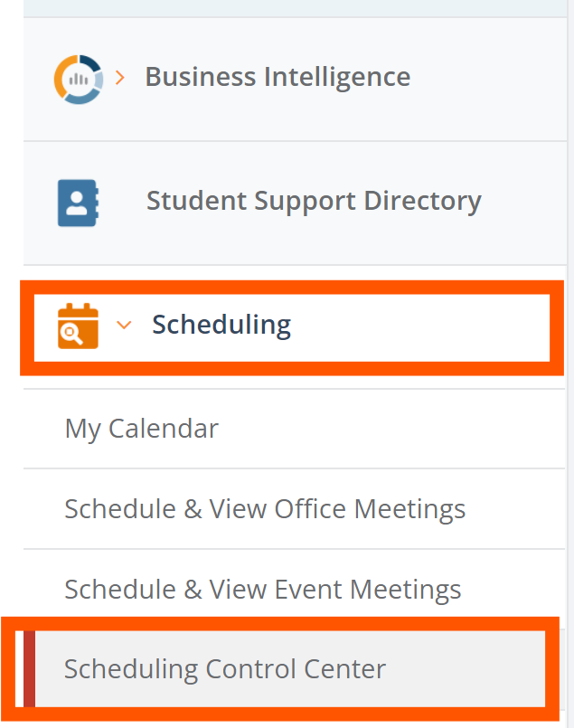The width and height of the screenshot is (574, 728).
Task: Collapse the Scheduling section using its chevron
Action: pyautogui.click(x=124, y=326)
